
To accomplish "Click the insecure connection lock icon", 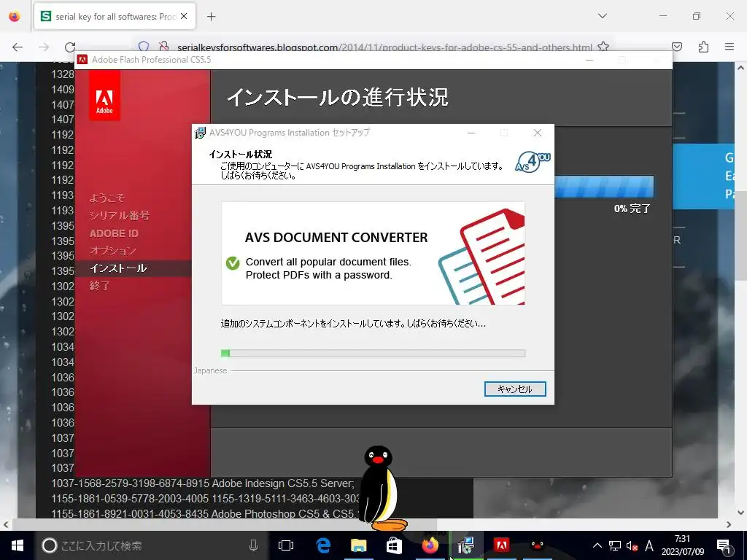I will click(x=164, y=46).
